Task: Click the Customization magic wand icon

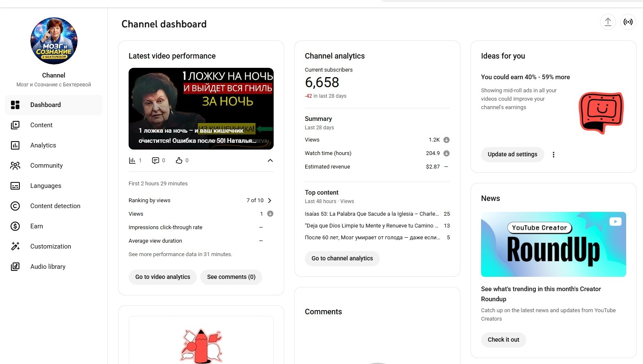Action: pos(15,246)
